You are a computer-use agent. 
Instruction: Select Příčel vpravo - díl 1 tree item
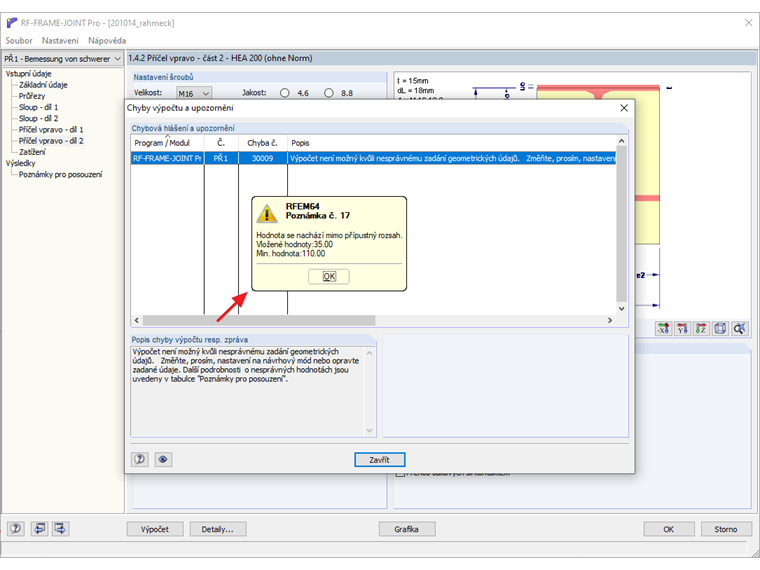click(51, 129)
